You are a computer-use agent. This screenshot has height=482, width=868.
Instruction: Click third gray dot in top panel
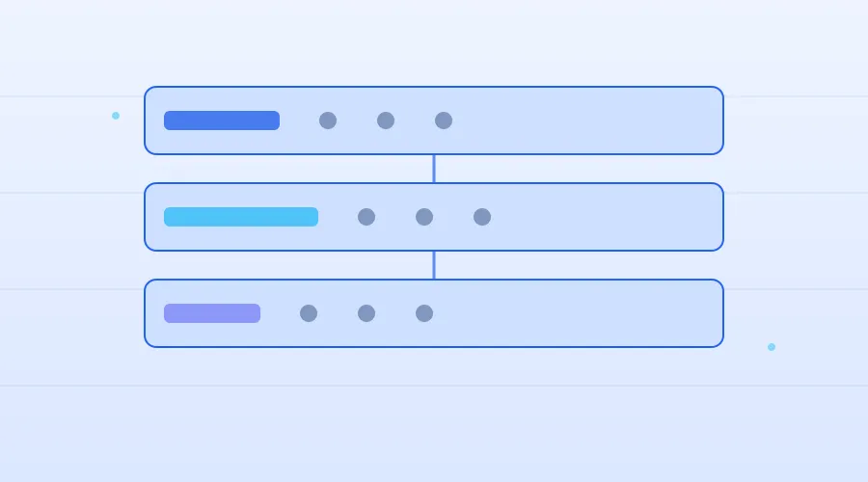tap(444, 120)
